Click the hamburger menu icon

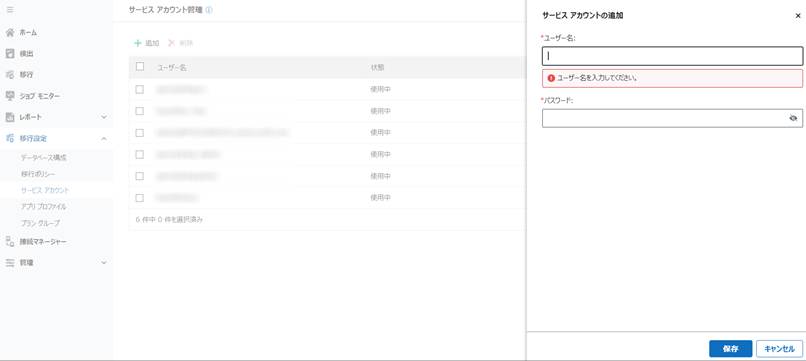pyautogui.click(x=10, y=10)
